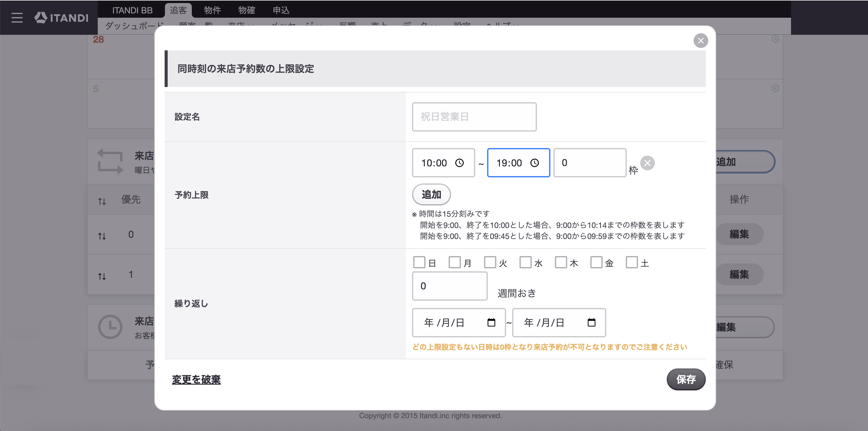This screenshot has width=868, height=431.
Task: Switch to the 物確 tab
Action: coord(247,10)
